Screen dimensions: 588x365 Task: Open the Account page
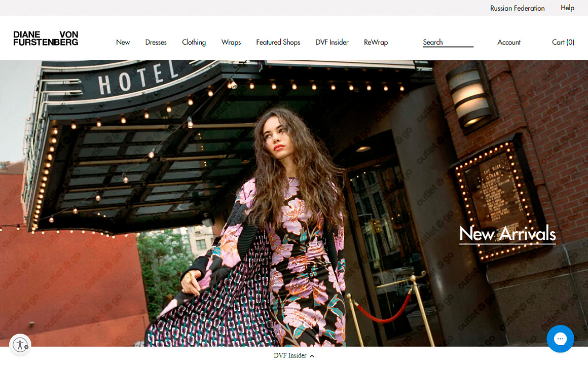click(508, 42)
